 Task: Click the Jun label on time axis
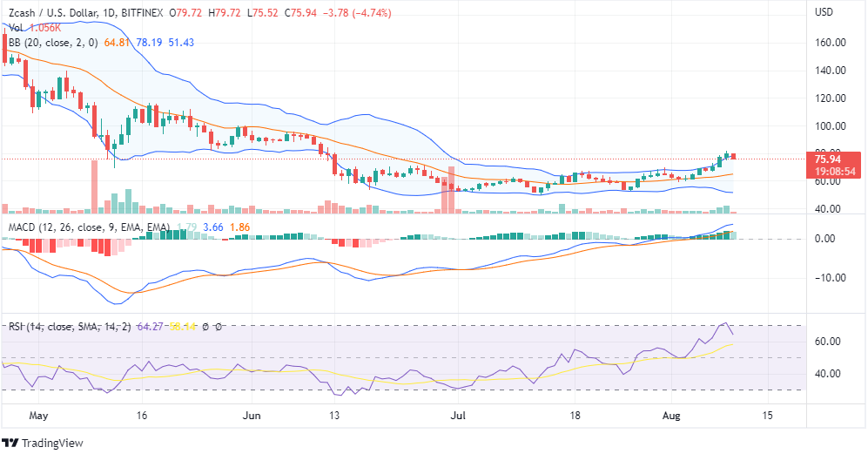coord(252,417)
